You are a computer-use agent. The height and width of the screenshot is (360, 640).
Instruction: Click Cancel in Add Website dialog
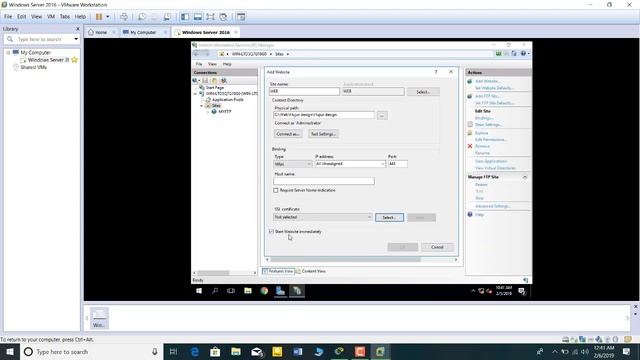coord(437,247)
